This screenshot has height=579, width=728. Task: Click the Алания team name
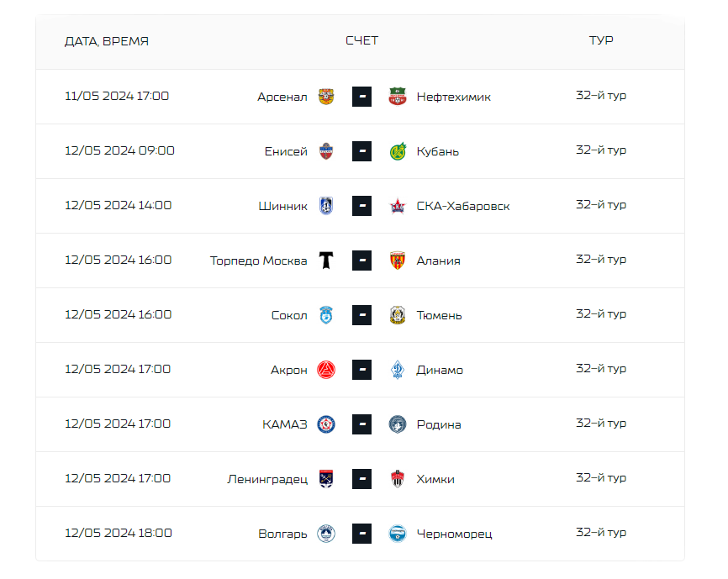438,261
